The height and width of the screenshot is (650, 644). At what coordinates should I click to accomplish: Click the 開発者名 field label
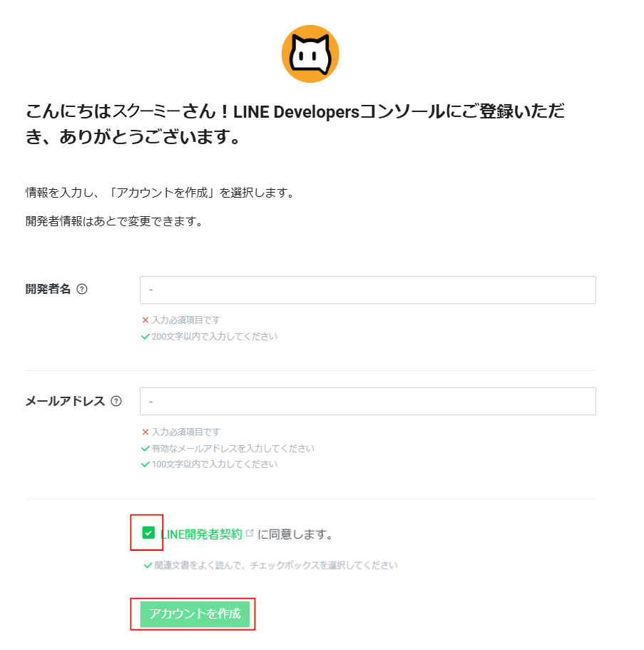point(48,289)
